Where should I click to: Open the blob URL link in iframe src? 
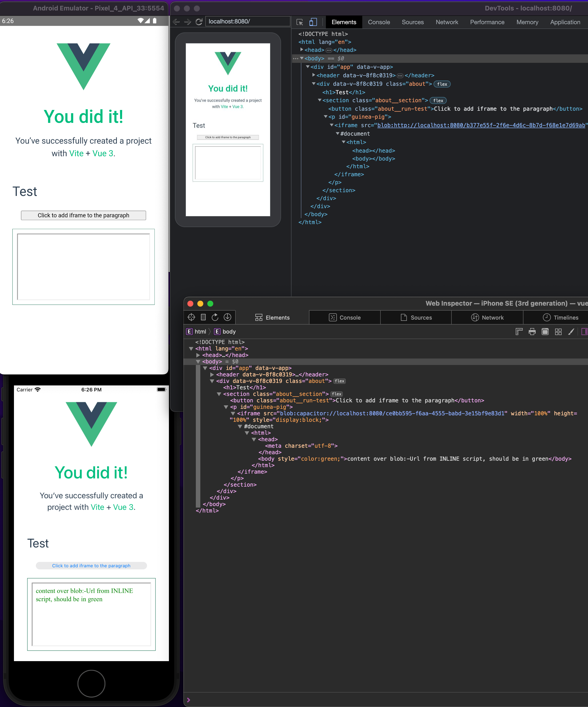(481, 125)
